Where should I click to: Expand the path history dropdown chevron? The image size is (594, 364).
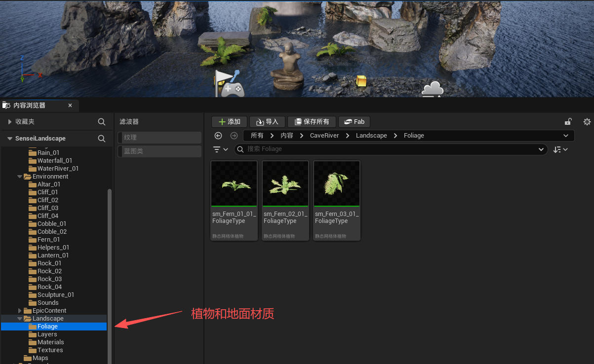point(566,136)
